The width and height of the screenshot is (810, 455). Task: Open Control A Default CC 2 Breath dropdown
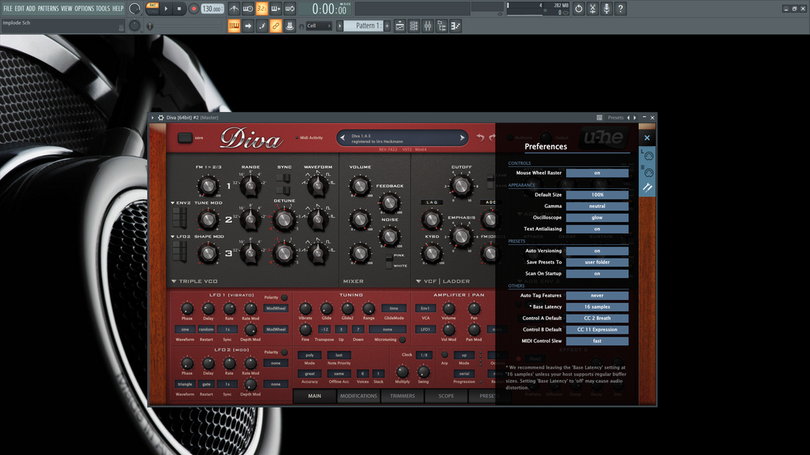tap(597, 318)
